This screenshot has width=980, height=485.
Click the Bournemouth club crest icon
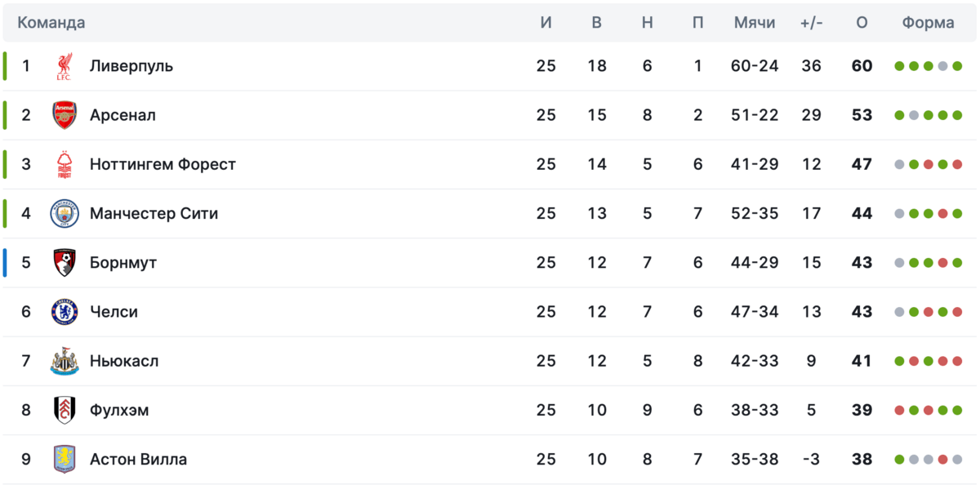64,263
